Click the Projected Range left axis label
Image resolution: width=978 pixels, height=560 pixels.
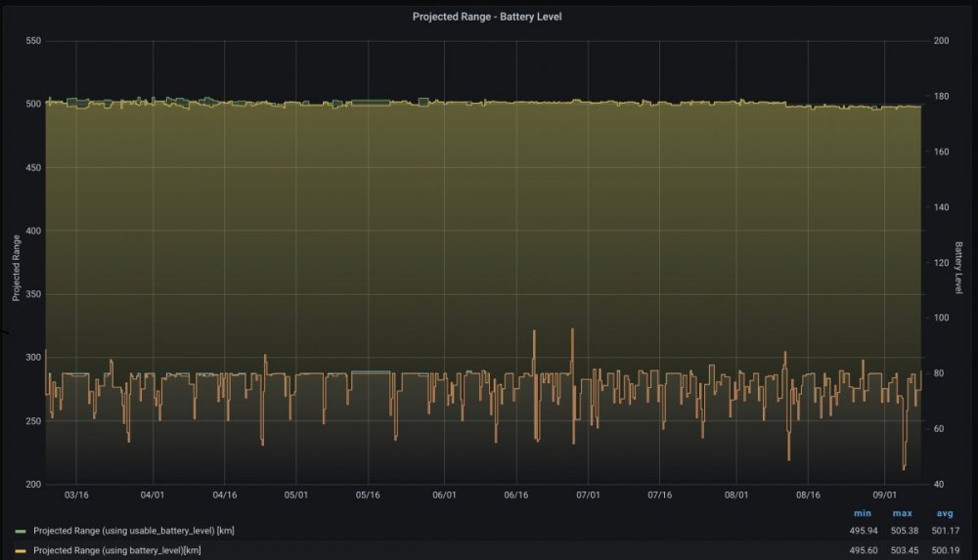[x=16, y=268]
